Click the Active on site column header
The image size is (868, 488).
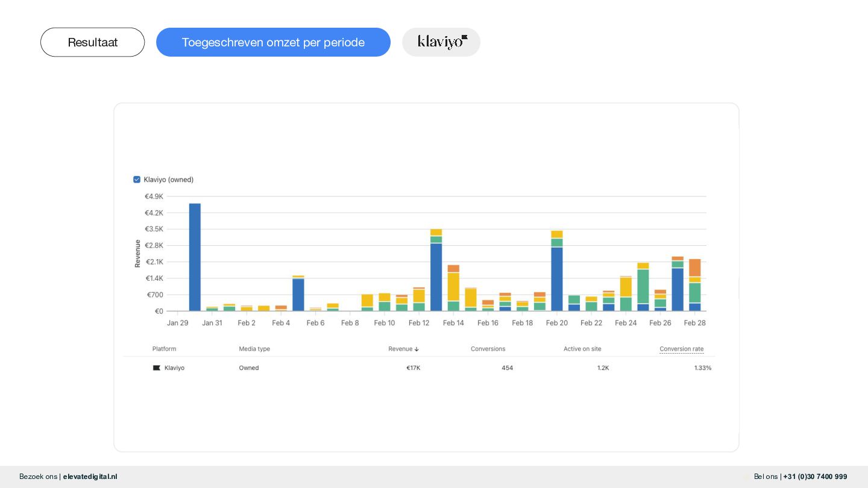[x=582, y=349]
